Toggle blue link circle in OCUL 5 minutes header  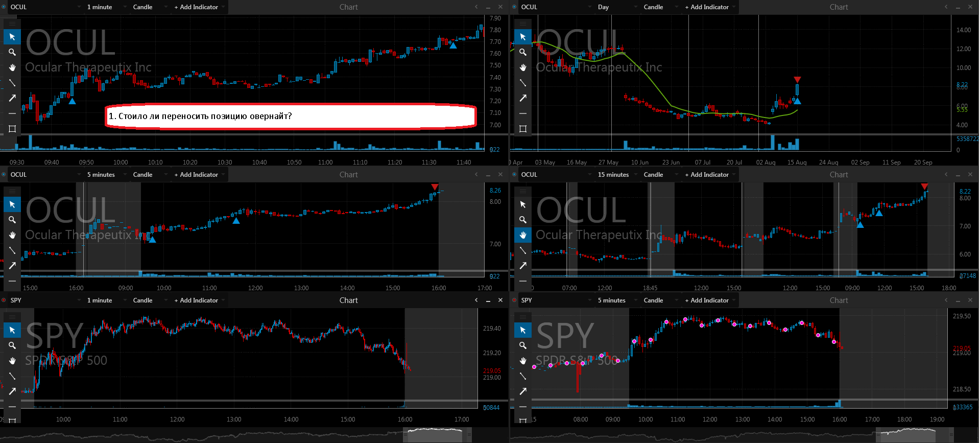point(4,174)
